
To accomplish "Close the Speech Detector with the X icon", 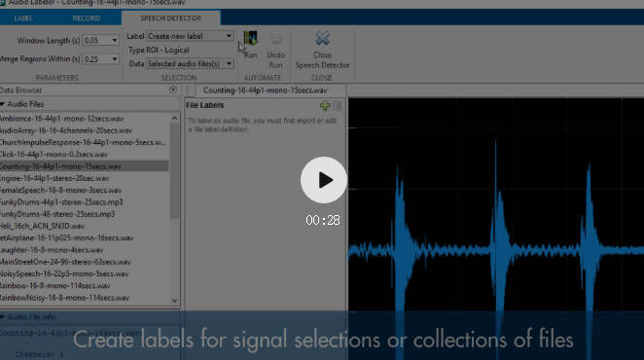I will (322, 39).
